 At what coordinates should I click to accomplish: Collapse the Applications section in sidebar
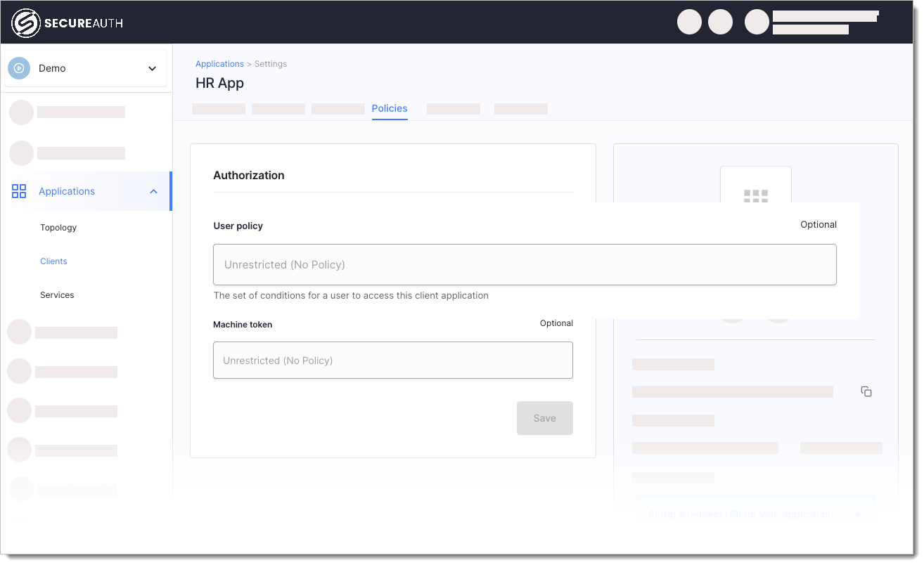(x=153, y=190)
